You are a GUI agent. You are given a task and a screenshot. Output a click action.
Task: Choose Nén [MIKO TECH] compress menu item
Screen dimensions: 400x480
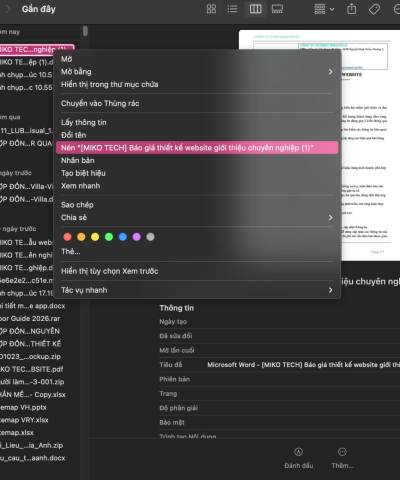[x=197, y=148]
